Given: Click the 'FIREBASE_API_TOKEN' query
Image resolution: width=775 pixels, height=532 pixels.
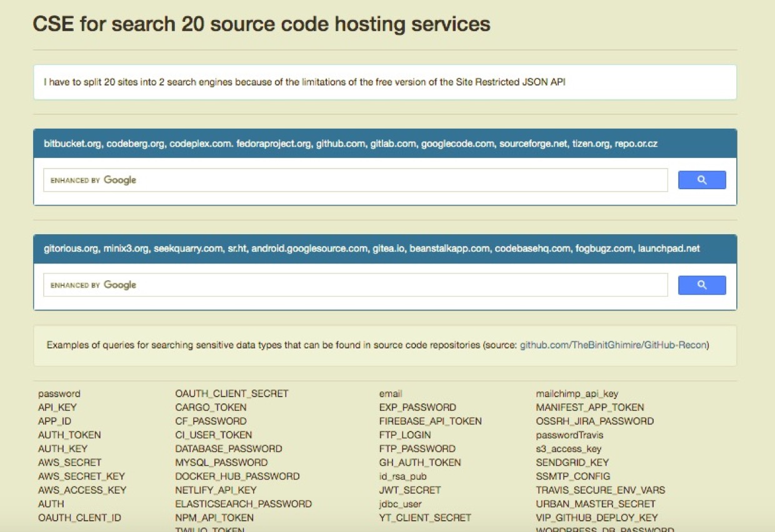Looking at the screenshot, I should (x=431, y=421).
